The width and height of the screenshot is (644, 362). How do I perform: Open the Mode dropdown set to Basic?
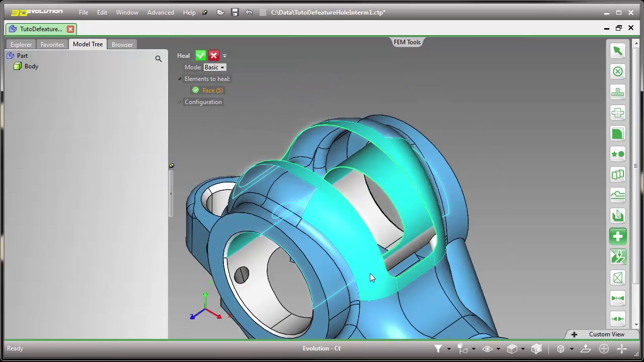point(214,67)
